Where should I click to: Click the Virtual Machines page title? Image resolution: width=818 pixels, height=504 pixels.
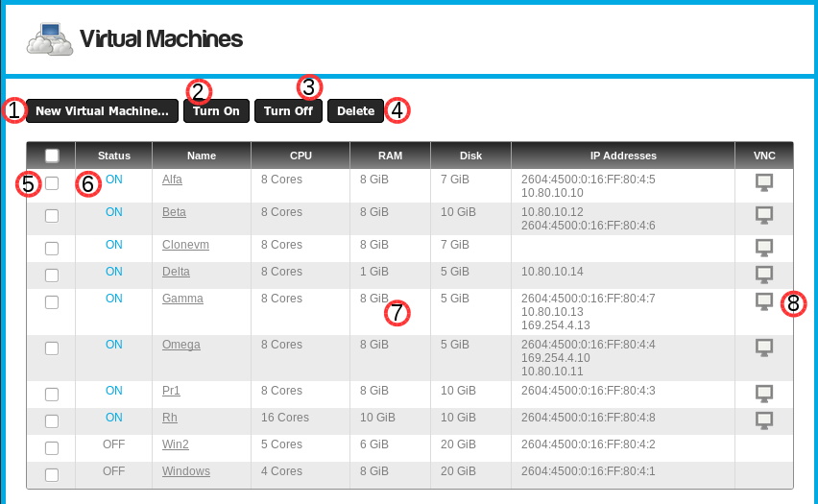point(161,39)
